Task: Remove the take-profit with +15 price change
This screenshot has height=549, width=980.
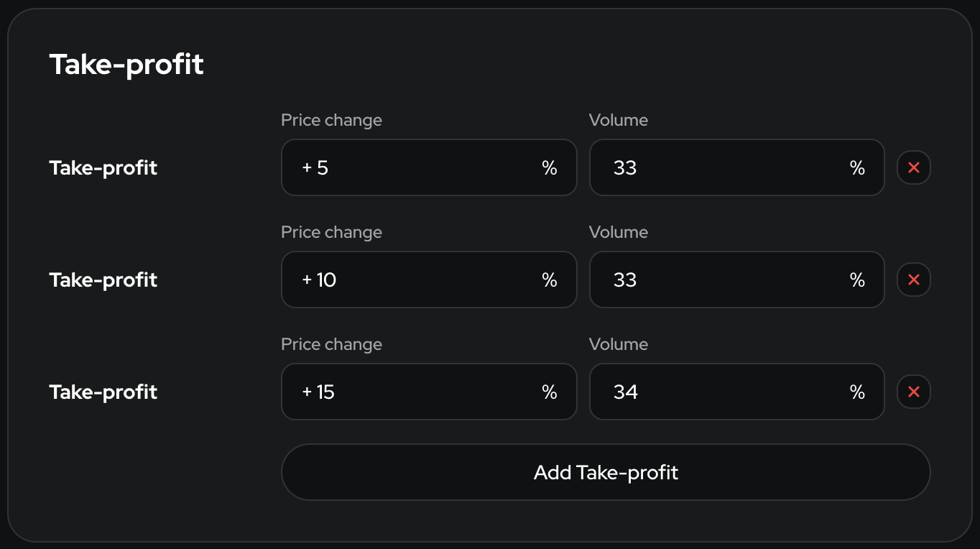Action: (x=913, y=392)
